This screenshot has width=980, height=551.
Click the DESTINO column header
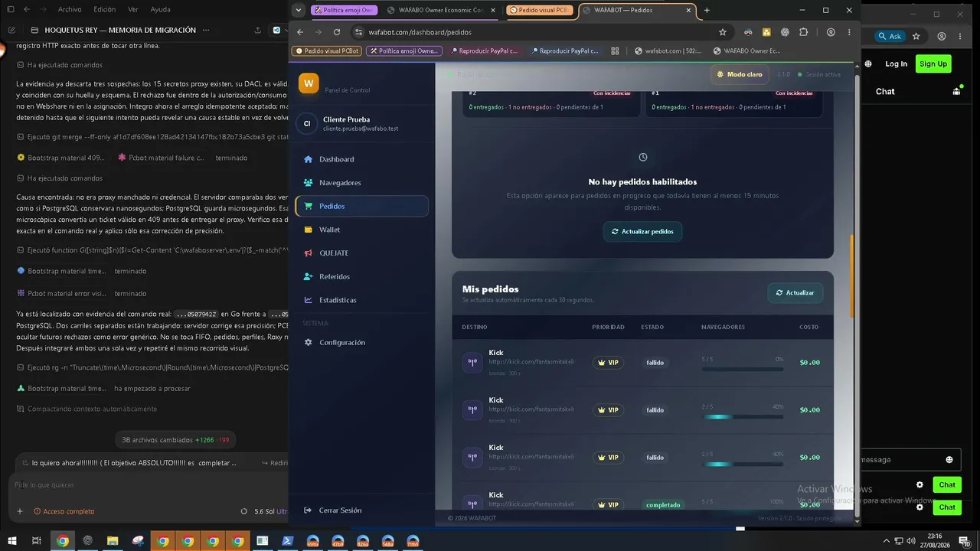pyautogui.click(x=475, y=328)
